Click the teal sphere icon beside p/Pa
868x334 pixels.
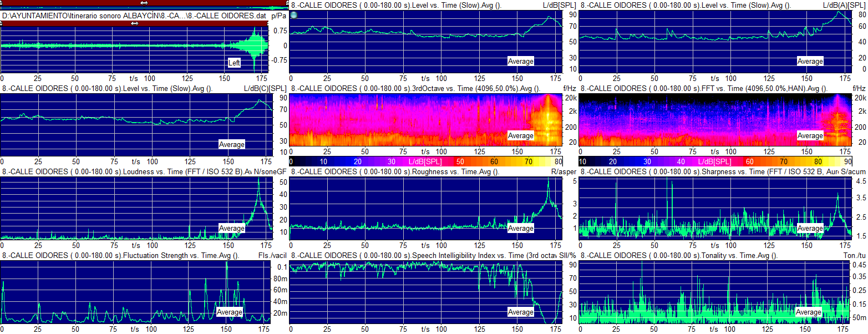(x=294, y=15)
